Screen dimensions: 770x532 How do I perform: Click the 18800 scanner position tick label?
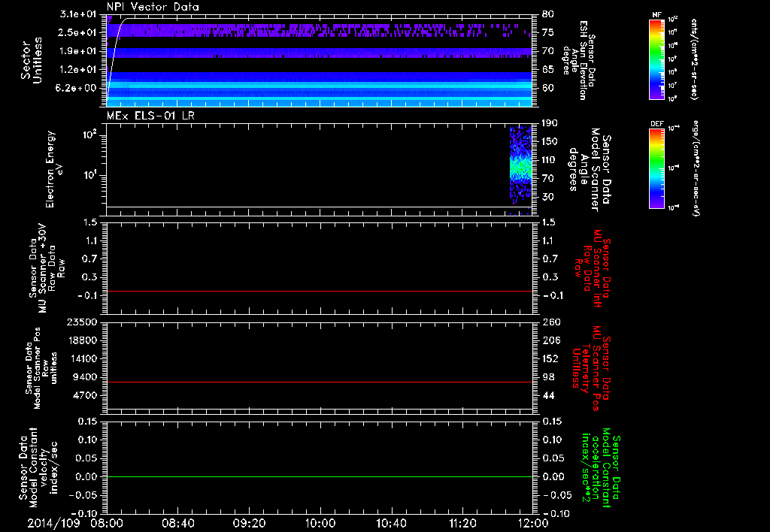pyautogui.click(x=82, y=340)
